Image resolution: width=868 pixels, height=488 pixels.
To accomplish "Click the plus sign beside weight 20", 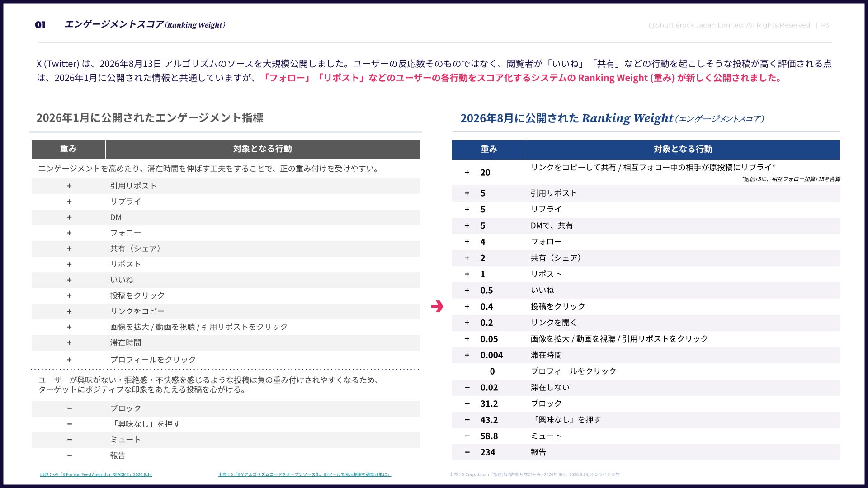I will click(467, 173).
